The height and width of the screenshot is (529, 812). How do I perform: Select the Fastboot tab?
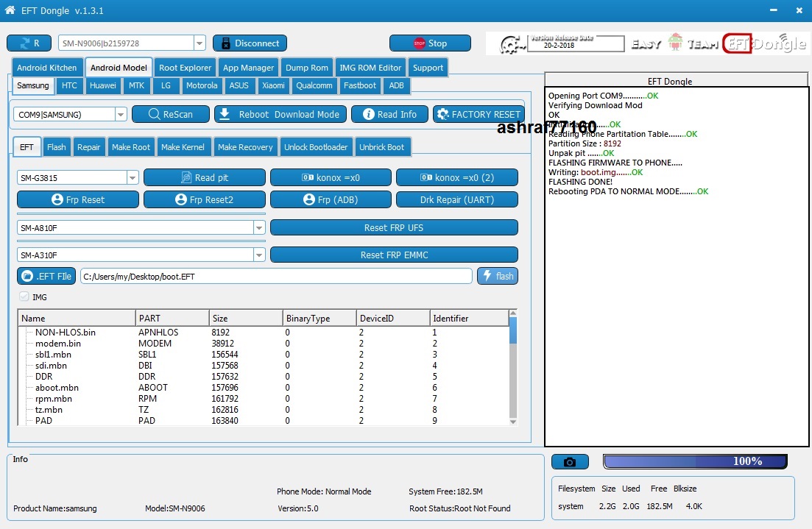click(359, 85)
